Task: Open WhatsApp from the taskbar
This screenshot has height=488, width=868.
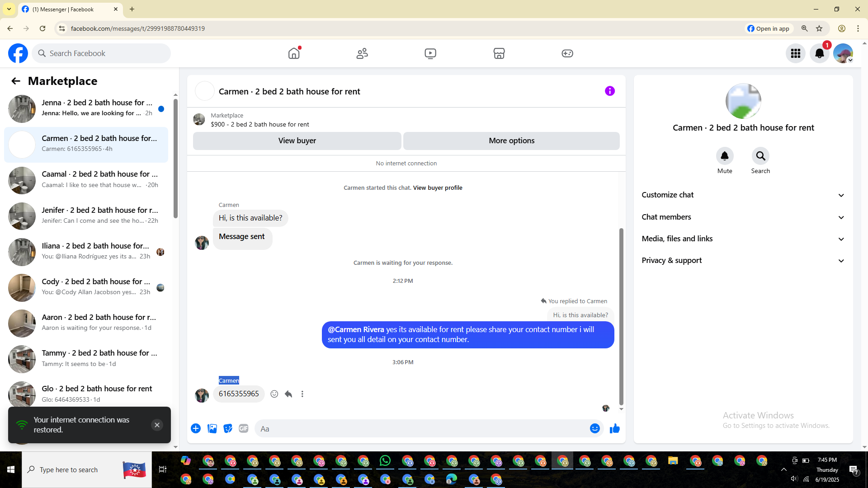Action: point(385,461)
